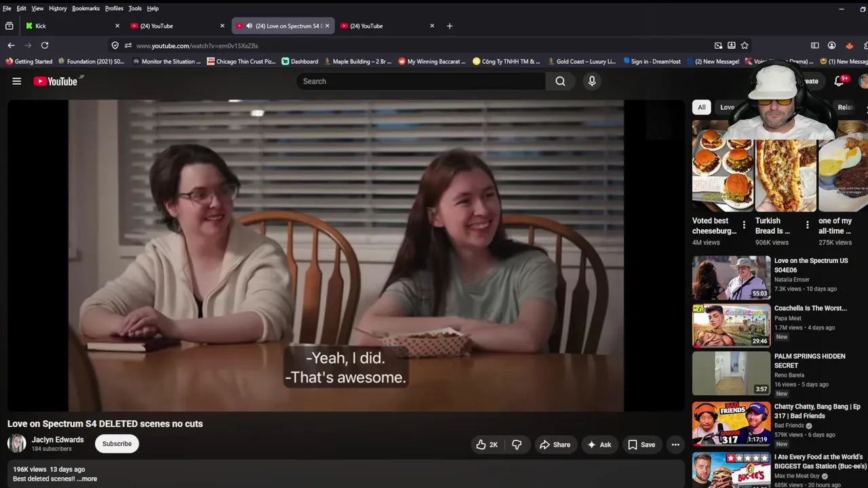Open the Monitor the Situation bookmark

[x=167, y=61]
